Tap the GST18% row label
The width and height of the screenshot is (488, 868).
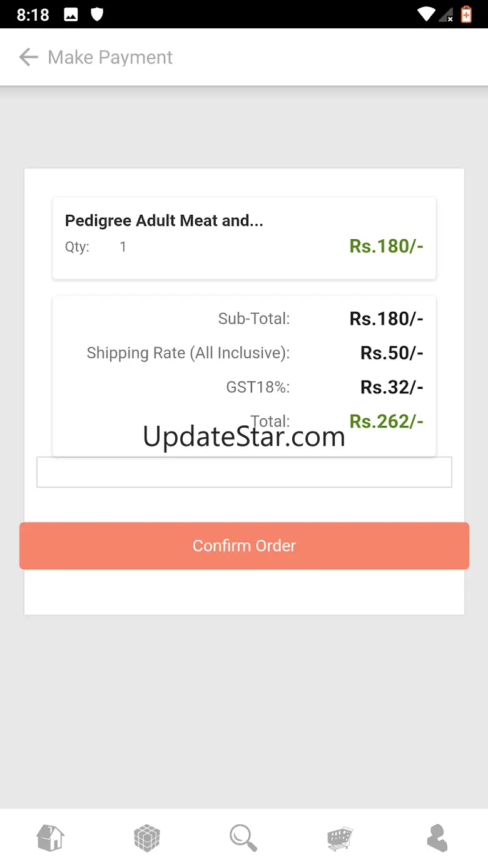point(258,388)
